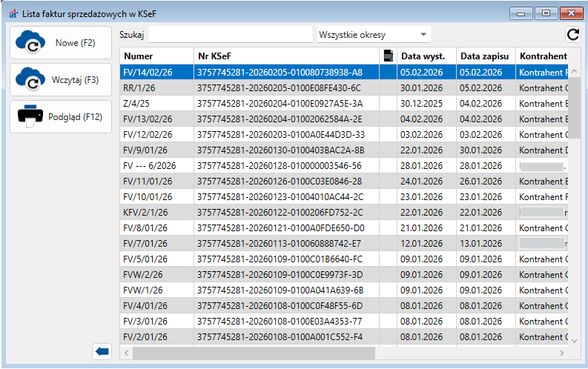Image resolution: width=588 pixels, height=369 pixels.
Task: Click in the Szukaj search field
Action: pos(231,34)
